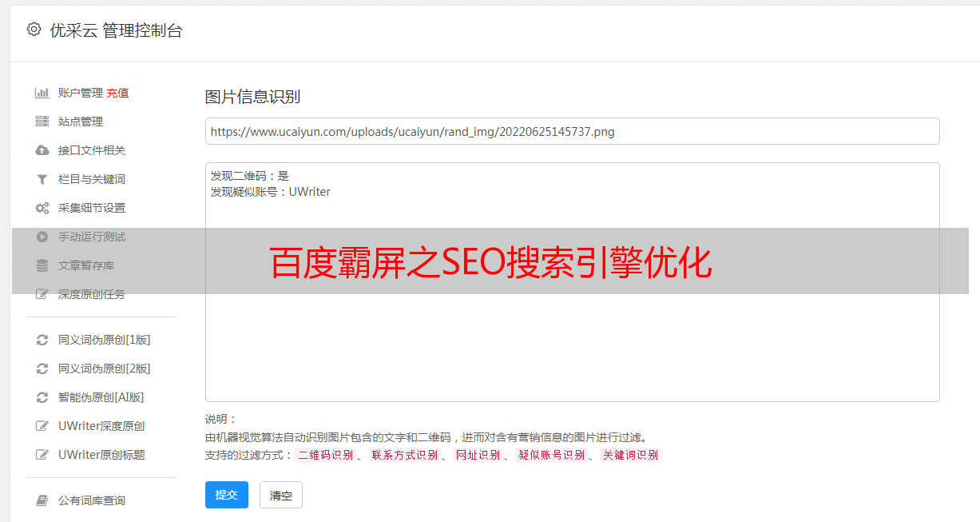Open UWriter原创标题 page

tap(101, 455)
